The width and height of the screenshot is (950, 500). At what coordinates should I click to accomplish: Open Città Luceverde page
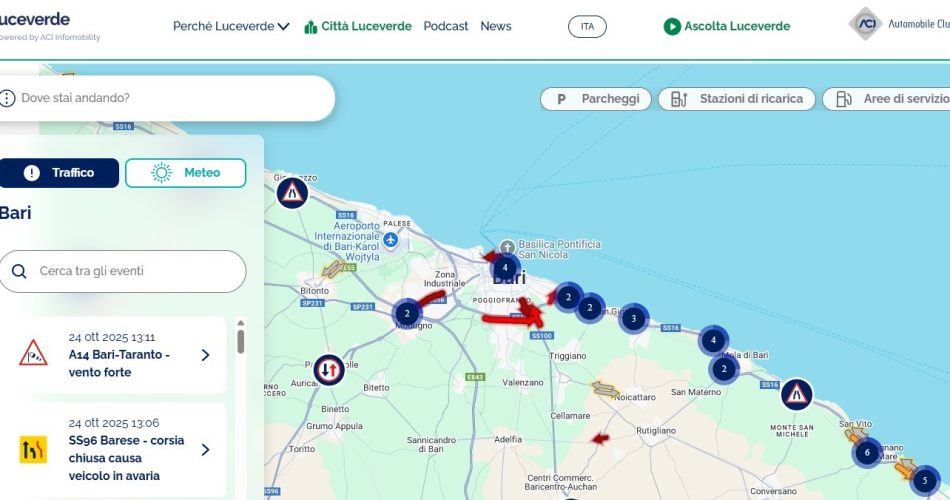tap(358, 26)
